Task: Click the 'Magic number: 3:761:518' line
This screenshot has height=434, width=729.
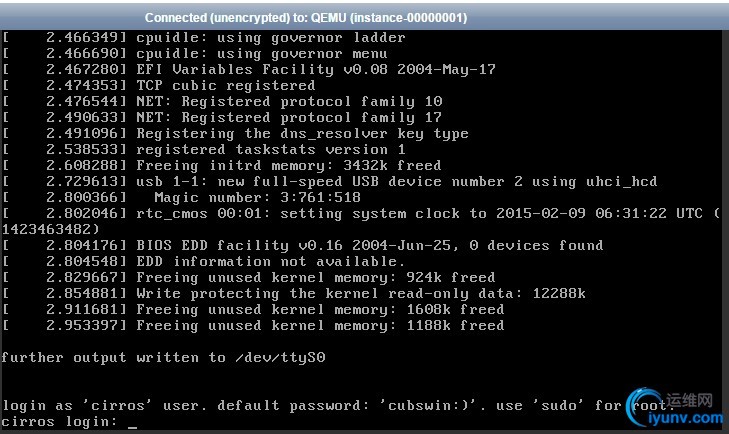Action: tap(181, 197)
